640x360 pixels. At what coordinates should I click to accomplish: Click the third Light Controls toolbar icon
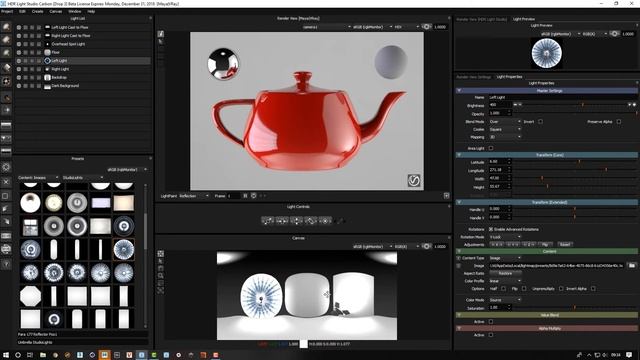296,220
